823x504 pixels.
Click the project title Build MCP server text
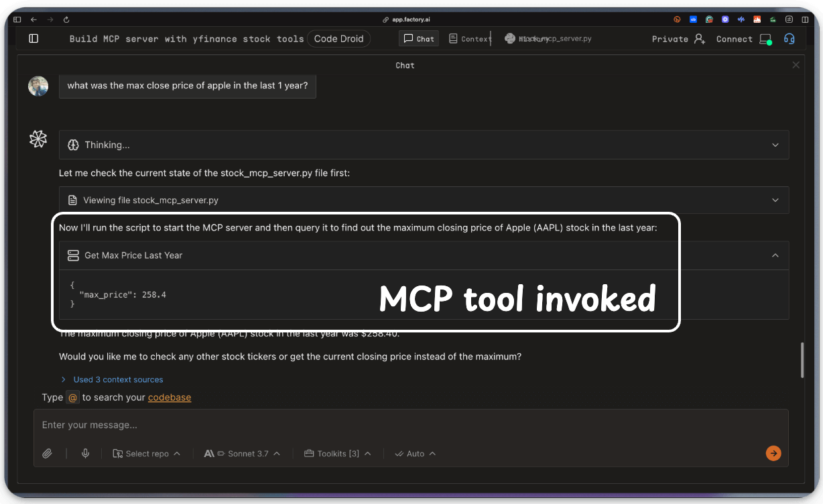186,39
